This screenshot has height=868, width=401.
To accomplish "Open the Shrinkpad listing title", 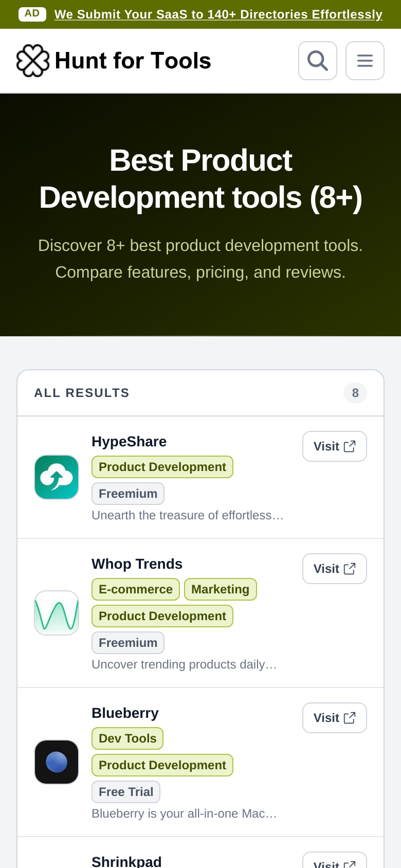I will 126,861.
